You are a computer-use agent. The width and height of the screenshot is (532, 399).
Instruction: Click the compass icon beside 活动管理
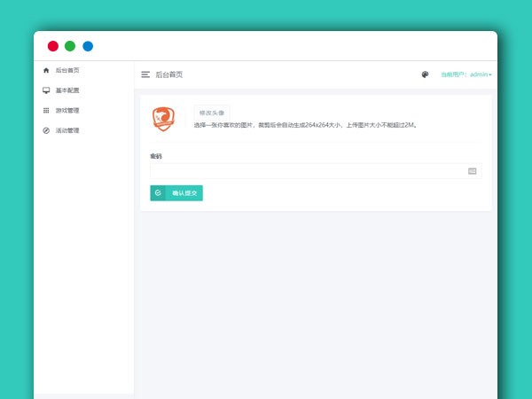coord(46,130)
